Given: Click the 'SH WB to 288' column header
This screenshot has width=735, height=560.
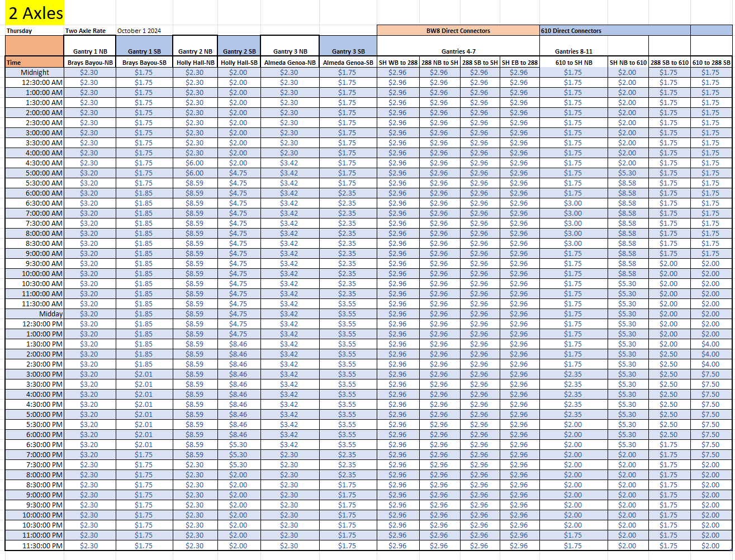Looking at the screenshot, I should click(398, 63).
